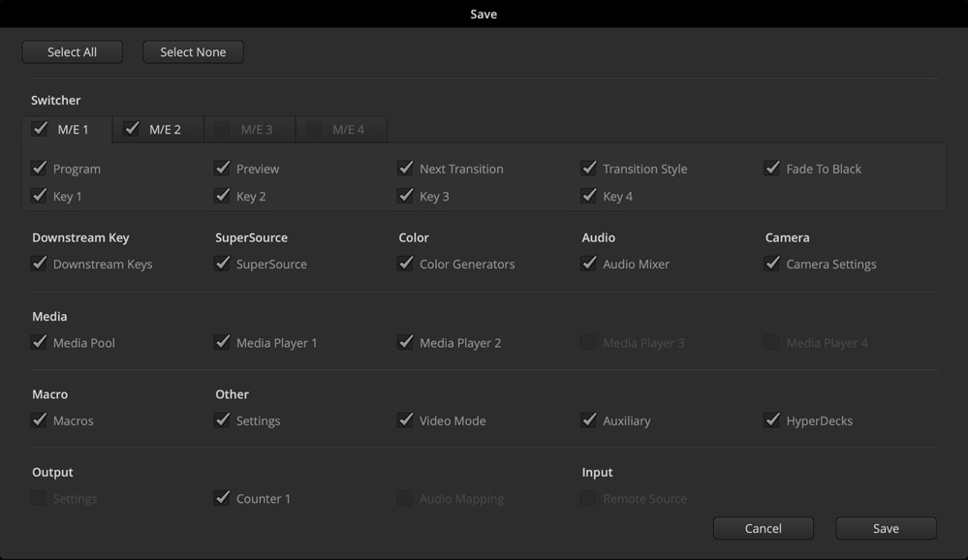The image size is (968, 560).
Task: Toggle the Preview checkbox
Action: click(x=223, y=169)
